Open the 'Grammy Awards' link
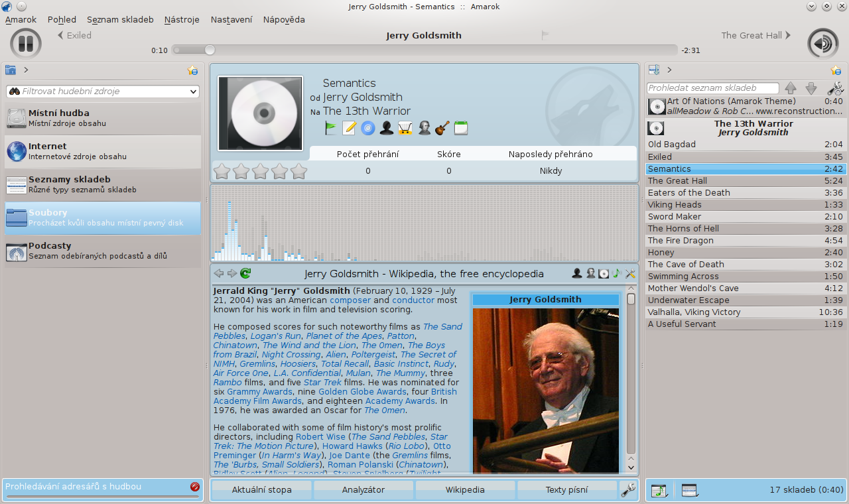The width and height of the screenshot is (849, 504). [259, 391]
